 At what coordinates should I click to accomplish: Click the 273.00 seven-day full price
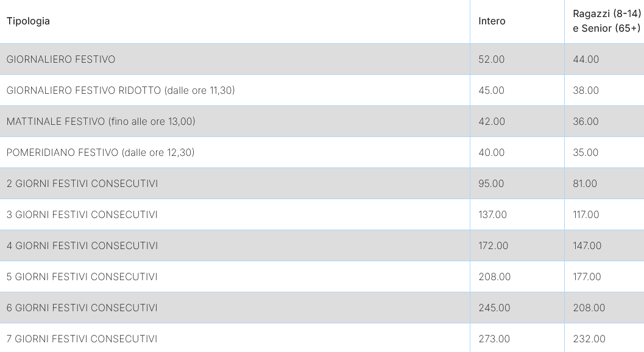[494, 339]
